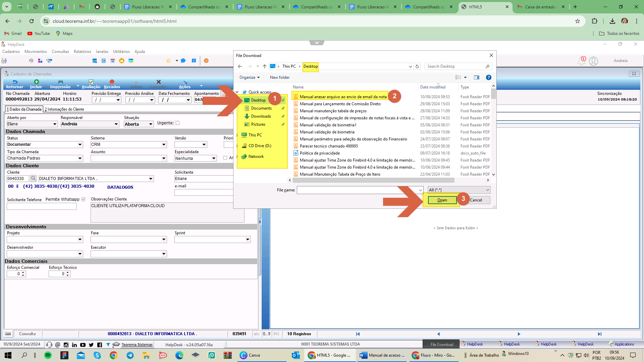Click the Open button in File Download
This screenshot has height=362, width=644.
coord(442,200)
